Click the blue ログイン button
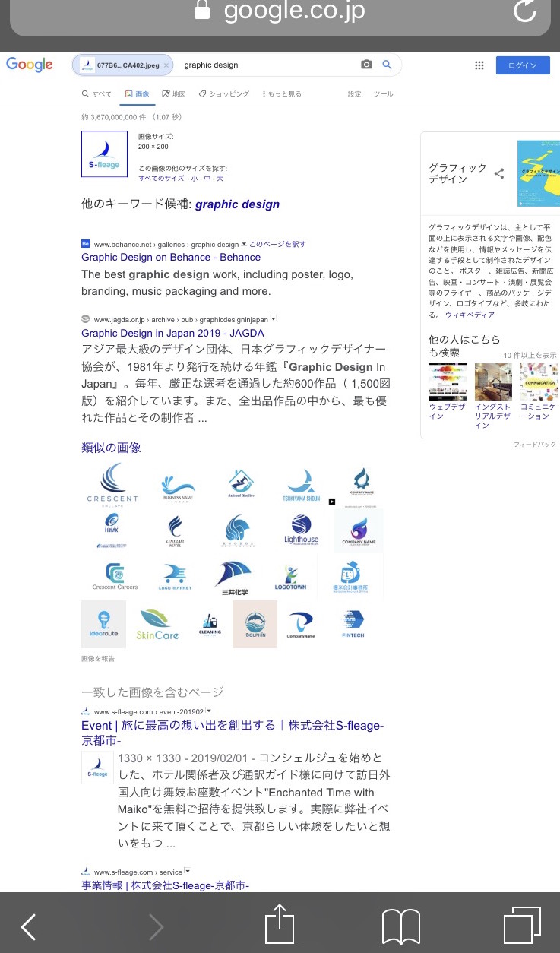This screenshot has height=953, width=560. [x=523, y=65]
